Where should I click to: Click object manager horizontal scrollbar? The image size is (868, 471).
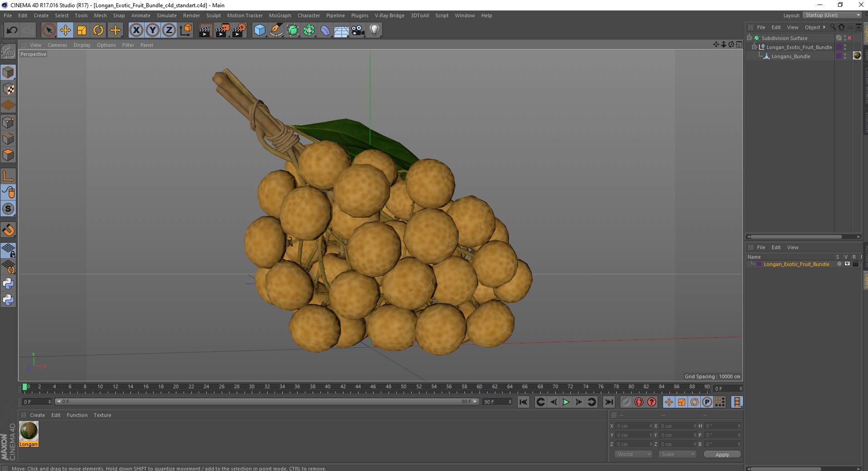pos(803,236)
